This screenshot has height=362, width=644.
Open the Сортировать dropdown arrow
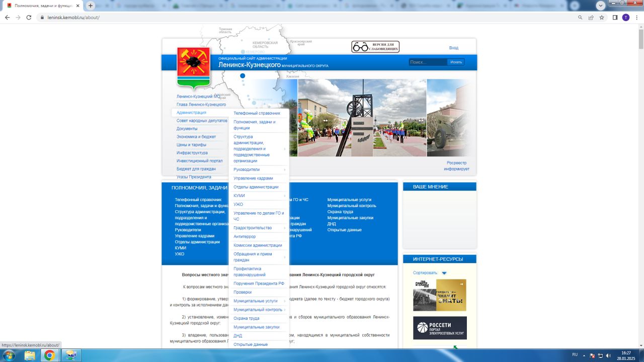[x=444, y=273]
